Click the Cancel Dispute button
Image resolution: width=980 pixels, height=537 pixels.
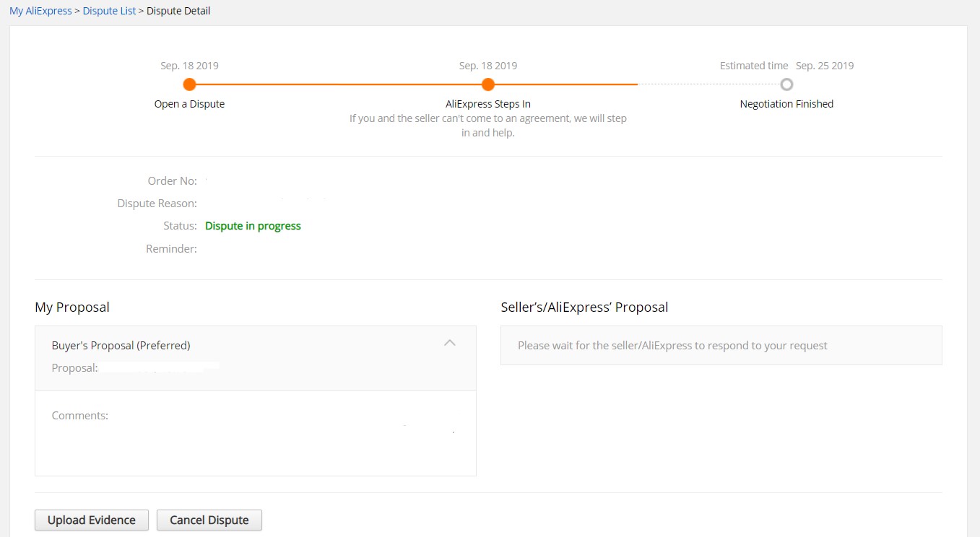pyautogui.click(x=209, y=520)
